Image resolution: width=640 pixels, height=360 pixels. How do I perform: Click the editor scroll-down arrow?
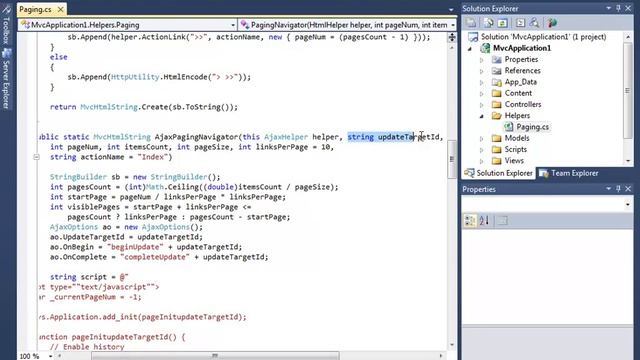pos(452,345)
